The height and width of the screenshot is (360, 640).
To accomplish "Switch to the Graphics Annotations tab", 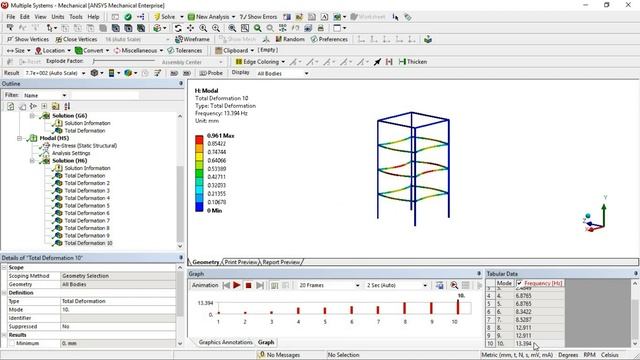I will point(225,342).
